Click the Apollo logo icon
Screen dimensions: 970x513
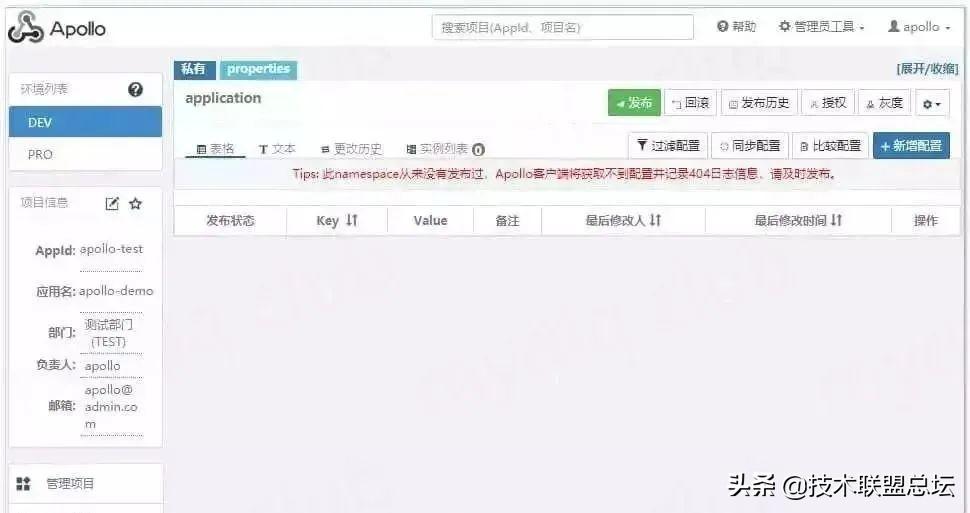[25, 27]
